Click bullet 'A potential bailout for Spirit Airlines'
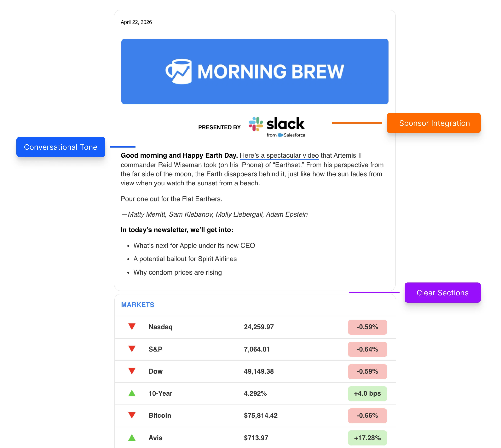 (185, 259)
